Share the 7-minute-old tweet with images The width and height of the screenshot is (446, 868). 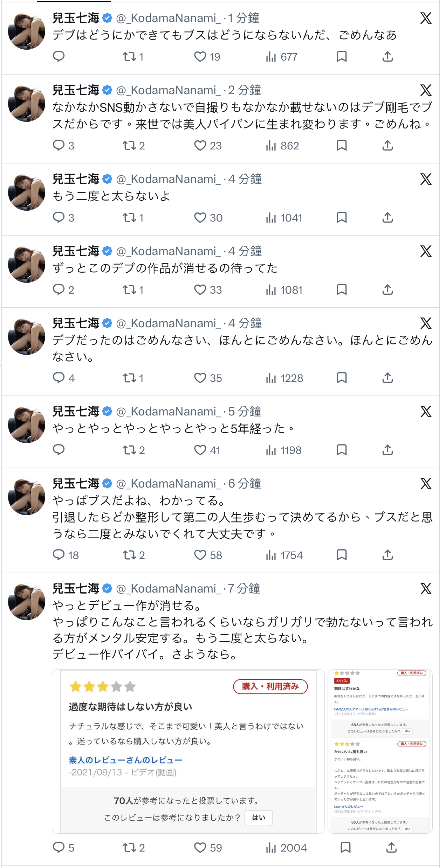pyautogui.click(x=391, y=847)
